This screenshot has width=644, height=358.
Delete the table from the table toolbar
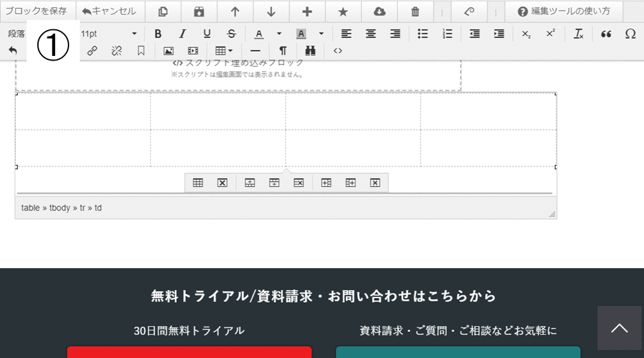pos(222,183)
